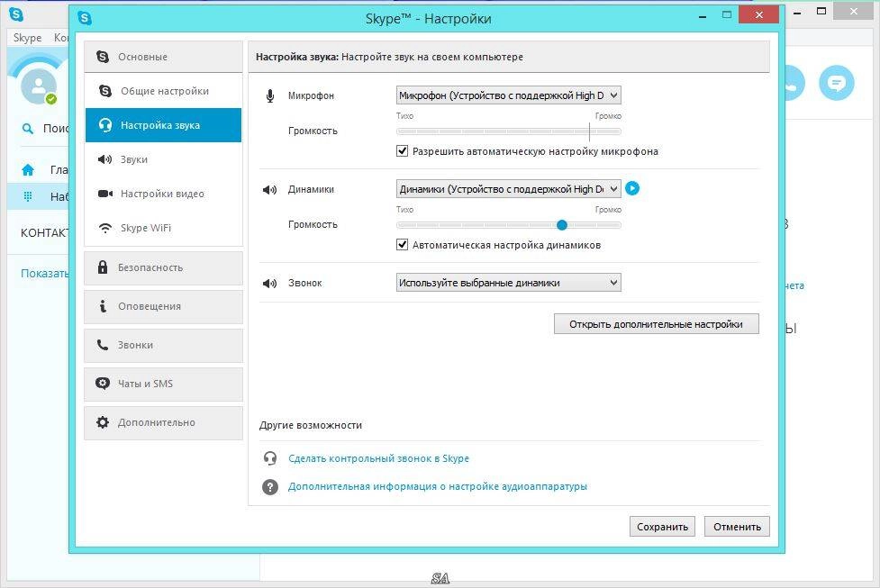
Task: Expand the Безопасность section
Action: 163,267
